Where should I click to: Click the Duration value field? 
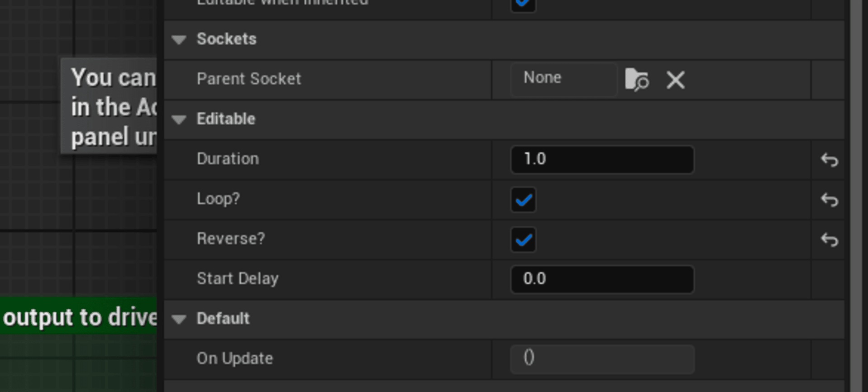602,159
